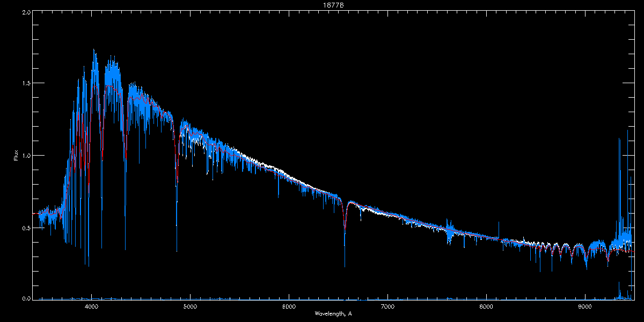Image resolution: width=644 pixels, height=322 pixels.
Task: Click the 6000 wavelength tick label
Action: pyautogui.click(x=289, y=307)
